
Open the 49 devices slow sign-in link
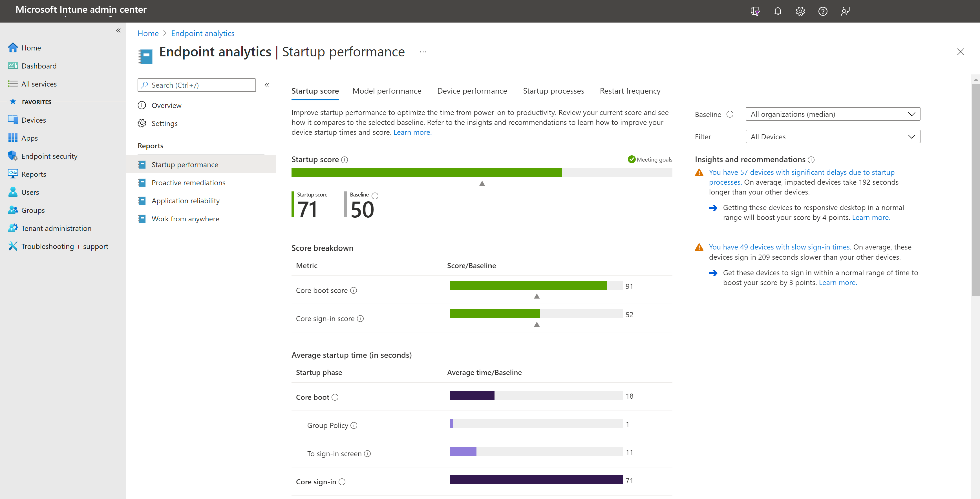[x=780, y=247]
